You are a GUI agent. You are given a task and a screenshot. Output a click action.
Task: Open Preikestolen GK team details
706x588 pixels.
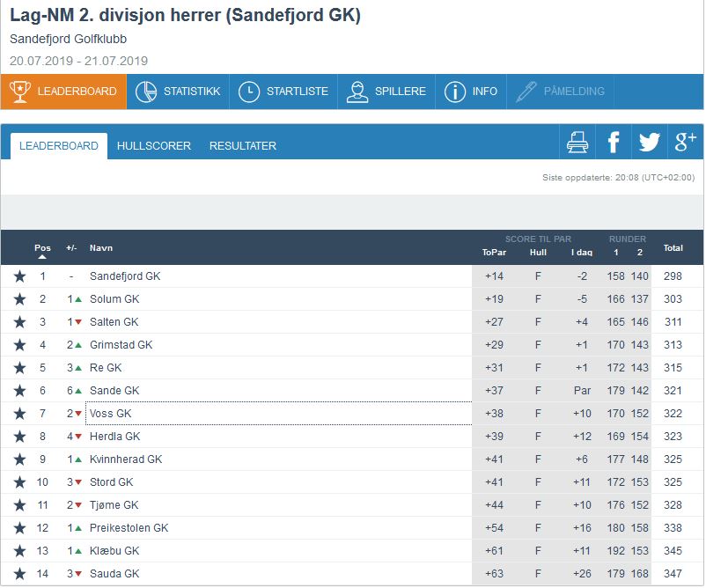(x=129, y=528)
